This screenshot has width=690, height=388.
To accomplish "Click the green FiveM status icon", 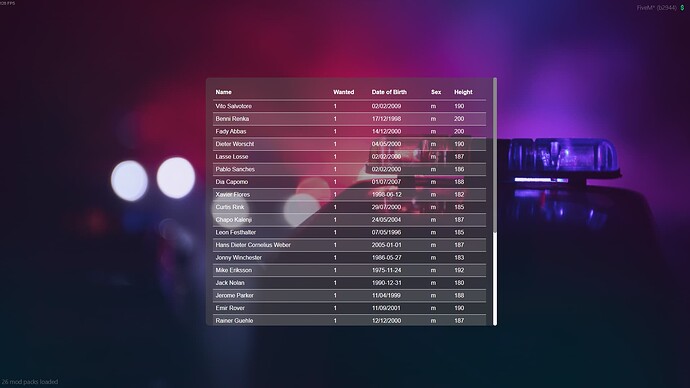I will tap(683, 7).
